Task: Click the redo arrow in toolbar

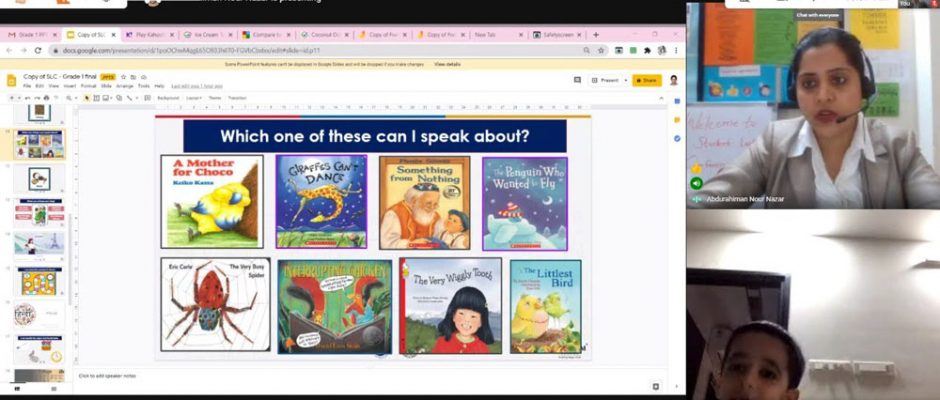Action: pyautogui.click(x=37, y=98)
